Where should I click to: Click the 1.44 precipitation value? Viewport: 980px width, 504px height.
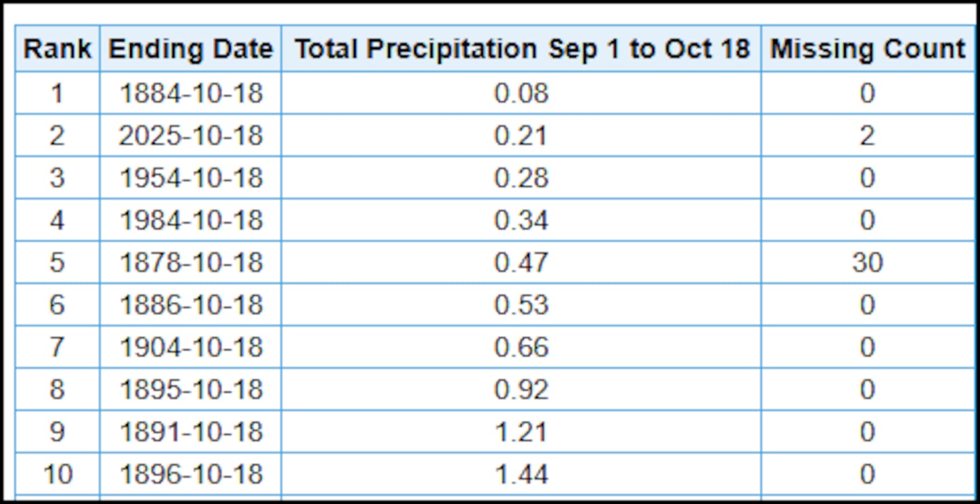[521, 474]
